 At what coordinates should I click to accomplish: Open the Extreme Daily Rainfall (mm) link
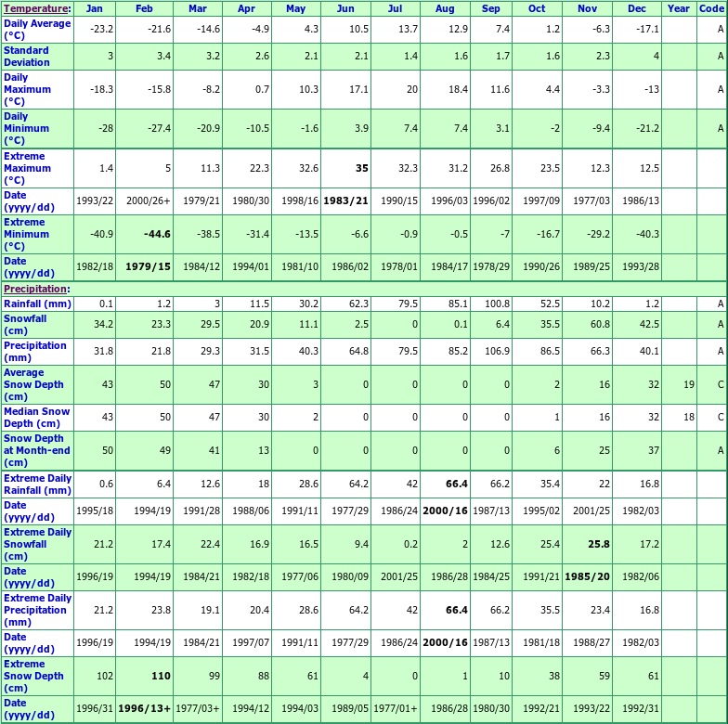(x=37, y=484)
